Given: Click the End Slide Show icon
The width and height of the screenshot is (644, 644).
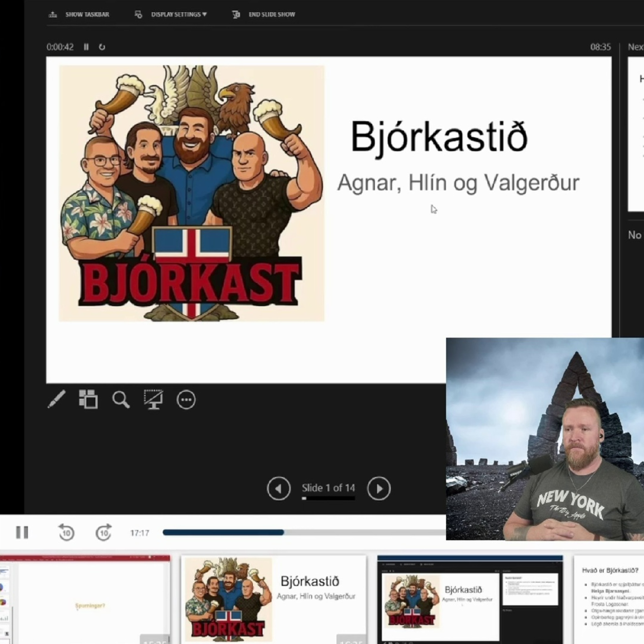Looking at the screenshot, I should (236, 14).
